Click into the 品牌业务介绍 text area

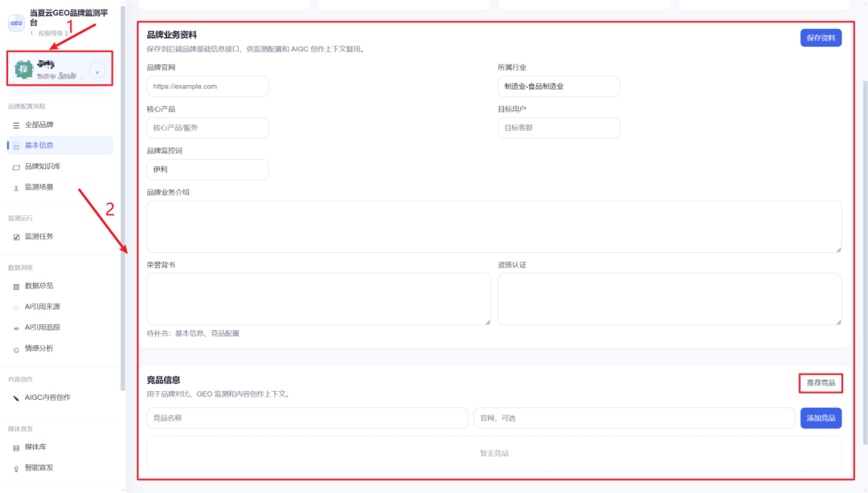pyautogui.click(x=493, y=227)
